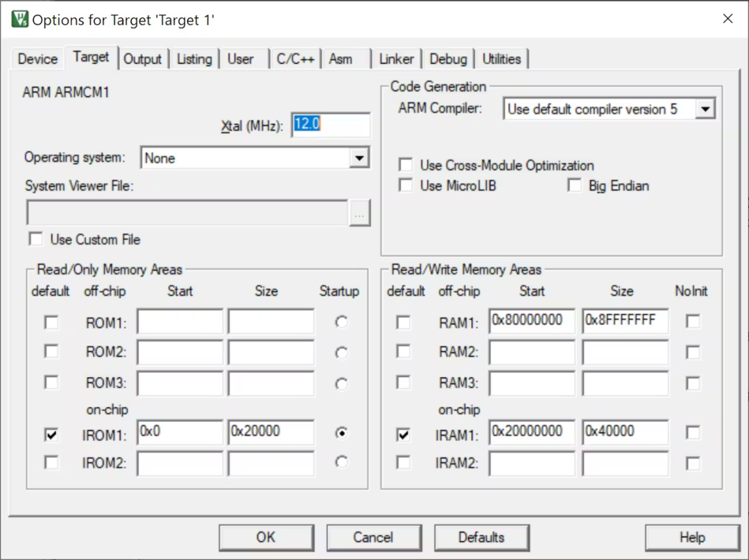Select IROM2 as Startup radio button

coord(341,462)
